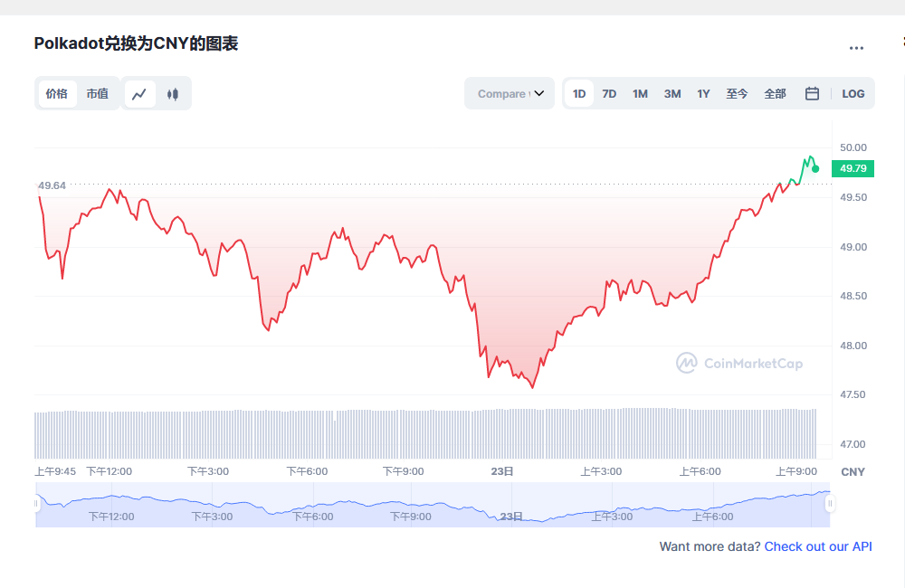Click the 47.00 y-axis label

[853, 444]
